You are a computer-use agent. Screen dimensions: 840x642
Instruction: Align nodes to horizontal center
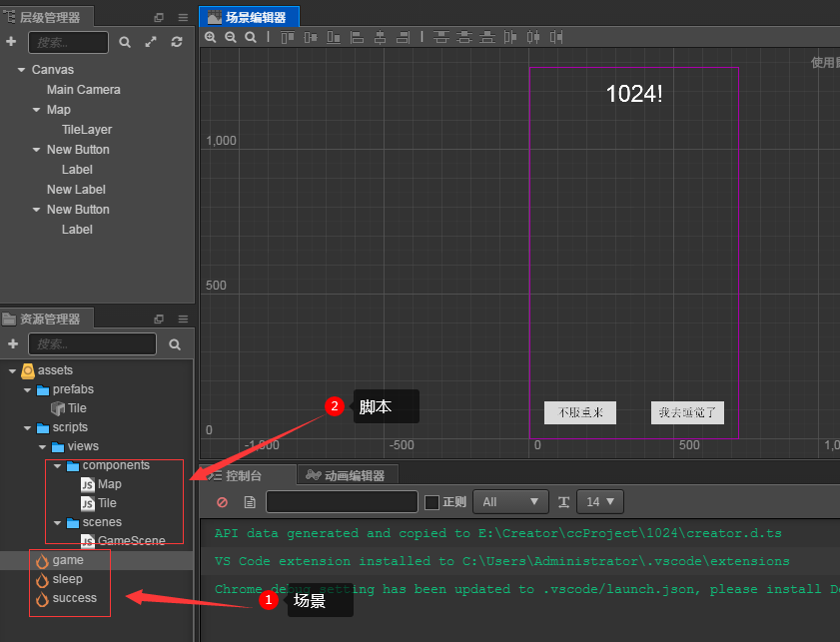pos(380,37)
